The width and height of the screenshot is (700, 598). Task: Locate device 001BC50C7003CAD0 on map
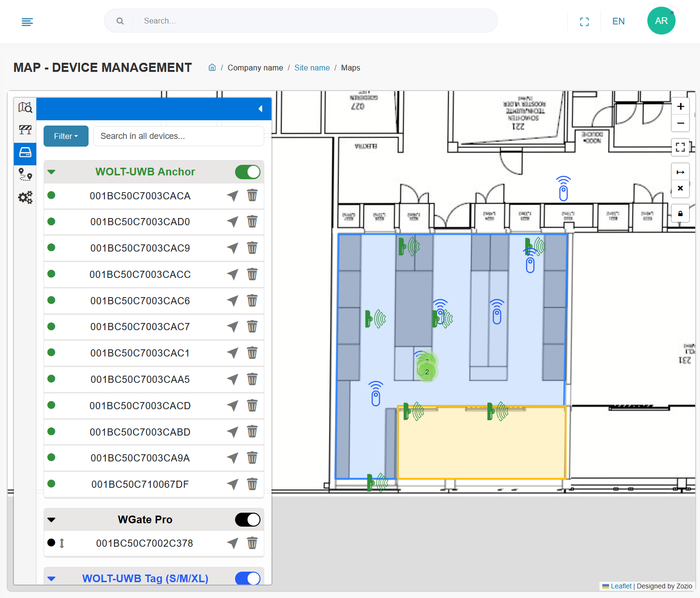[x=233, y=222]
